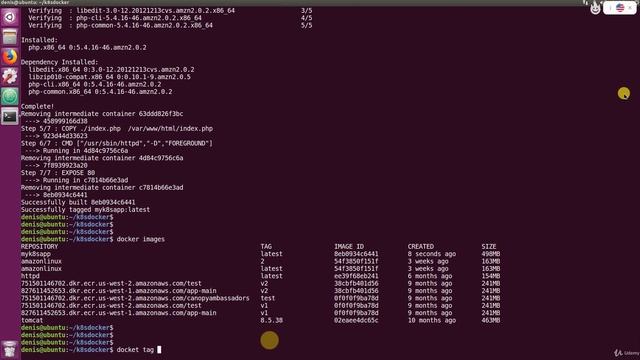Click image ID '02eaee4dc65c' of tomcat
Image resolution: width=640 pixels, height=360 pixels.
(356, 320)
